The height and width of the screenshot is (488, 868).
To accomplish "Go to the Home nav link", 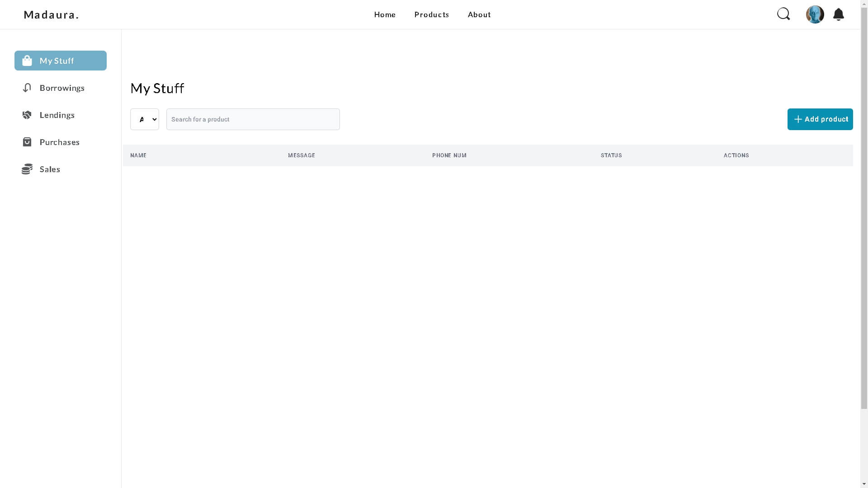I will [385, 14].
